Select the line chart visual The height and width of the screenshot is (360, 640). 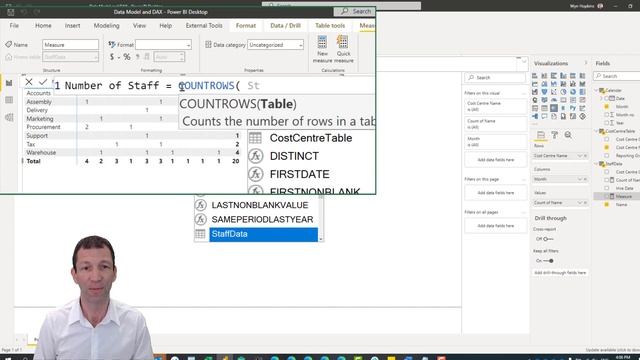click(x=535, y=84)
